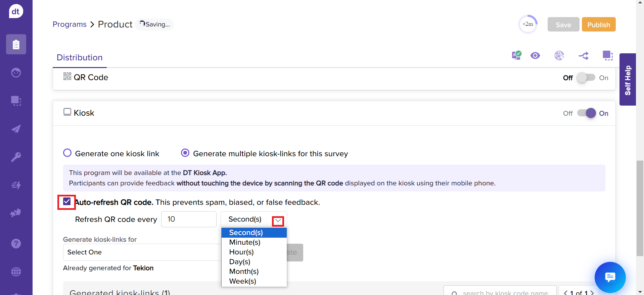Image resolution: width=644 pixels, height=295 pixels.
Task: Click the clipboard programs icon in sidebar
Action: (x=16, y=44)
